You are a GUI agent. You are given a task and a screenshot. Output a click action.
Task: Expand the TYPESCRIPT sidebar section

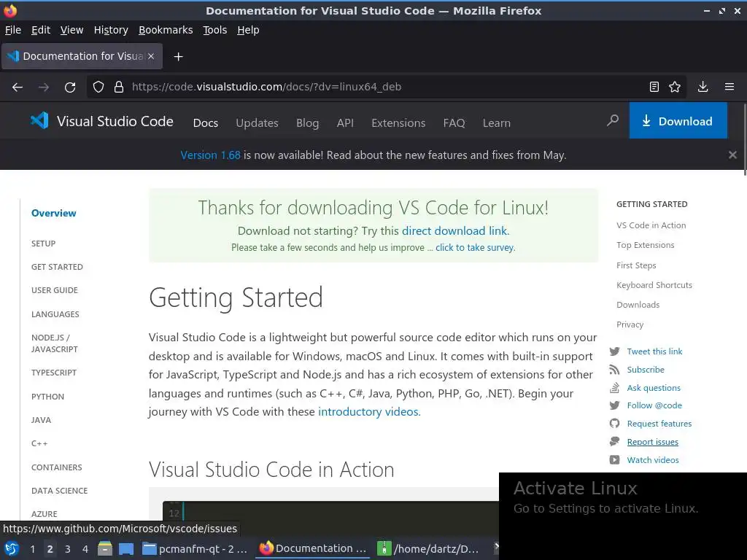pyautogui.click(x=54, y=373)
